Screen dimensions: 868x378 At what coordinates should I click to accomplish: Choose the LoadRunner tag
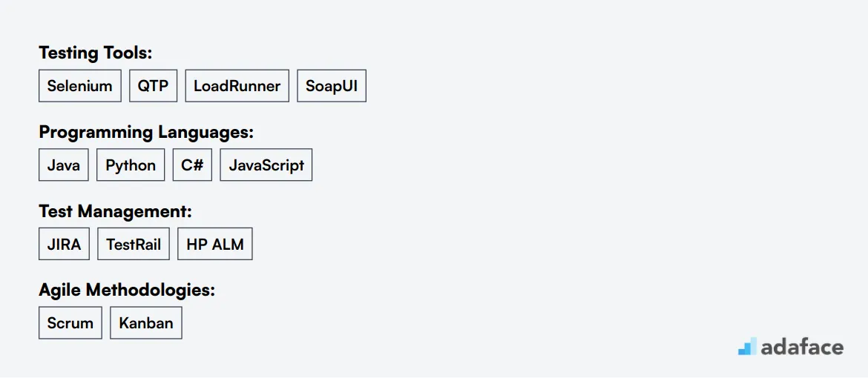click(x=237, y=86)
